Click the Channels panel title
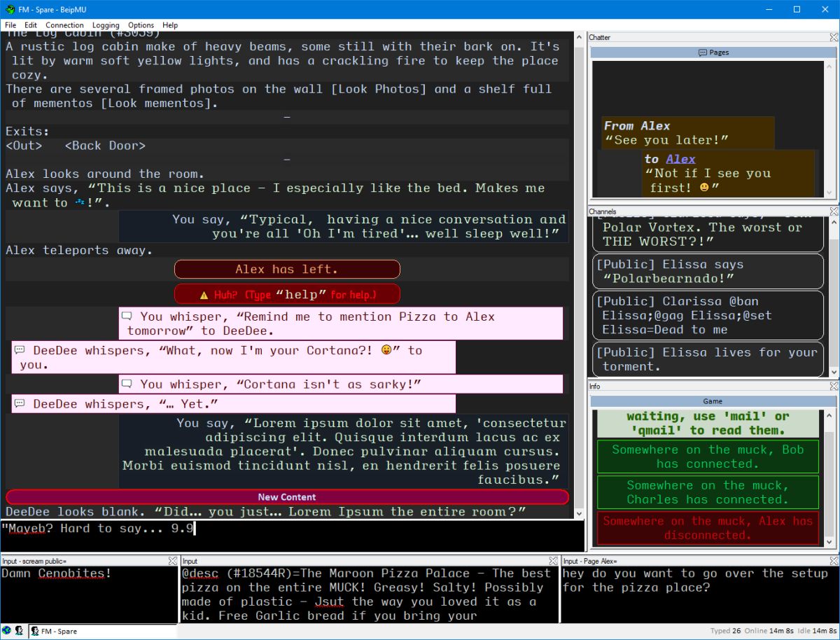The height and width of the screenshot is (640, 840). pyautogui.click(x=603, y=211)
